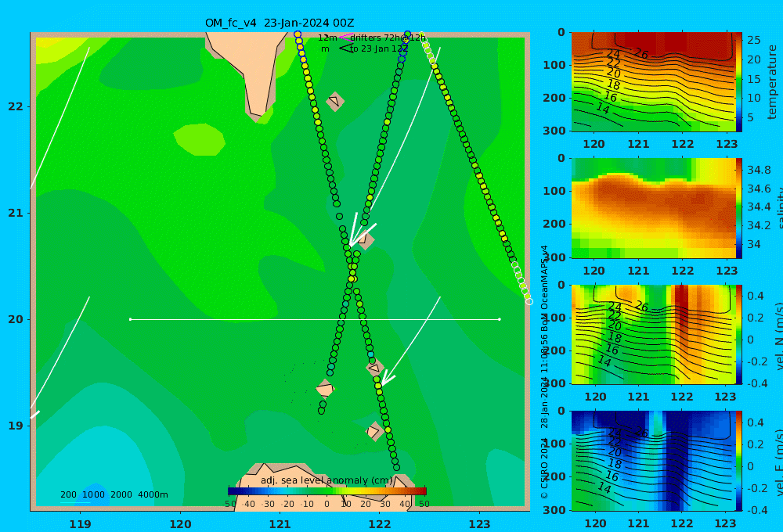Click the salinity panel colorbar
Viewport: 783px width, 532px height.
738,208
